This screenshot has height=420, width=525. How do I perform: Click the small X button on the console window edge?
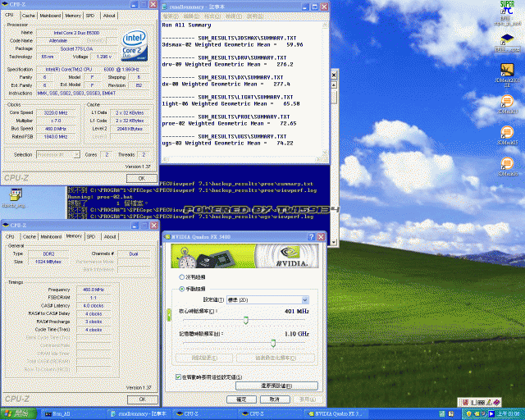click(x=334, y=75)
